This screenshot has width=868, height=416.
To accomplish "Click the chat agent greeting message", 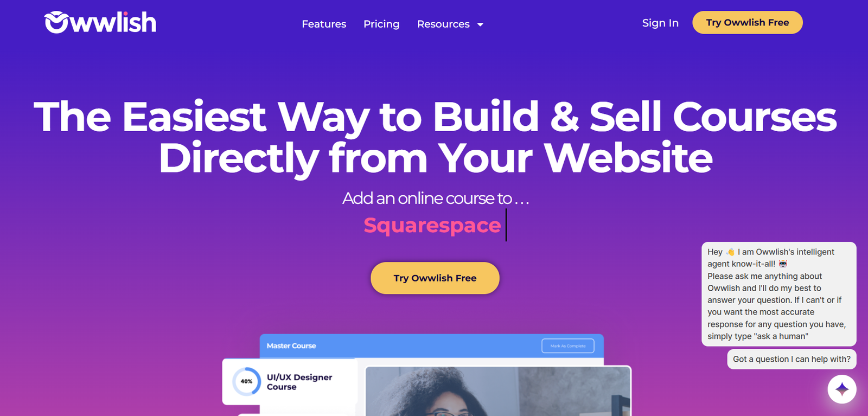I will [779, 294].
